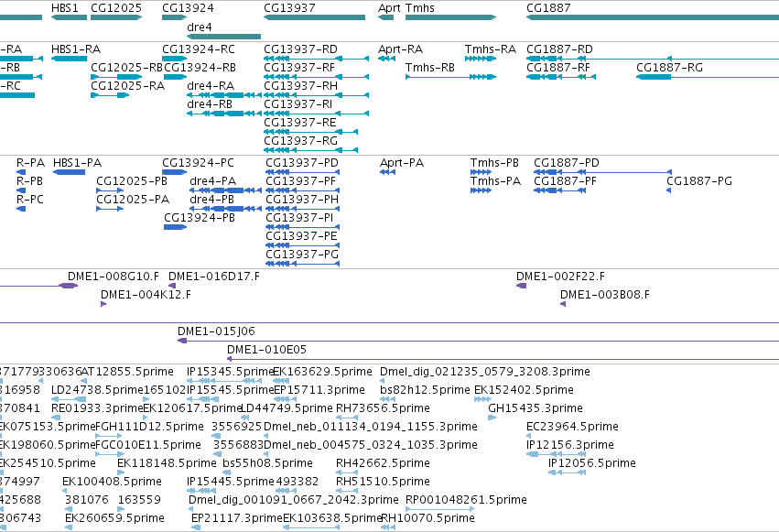Click the dre4-RB transcript label
This screenshot has height=532, width=779.
(210, 104)
